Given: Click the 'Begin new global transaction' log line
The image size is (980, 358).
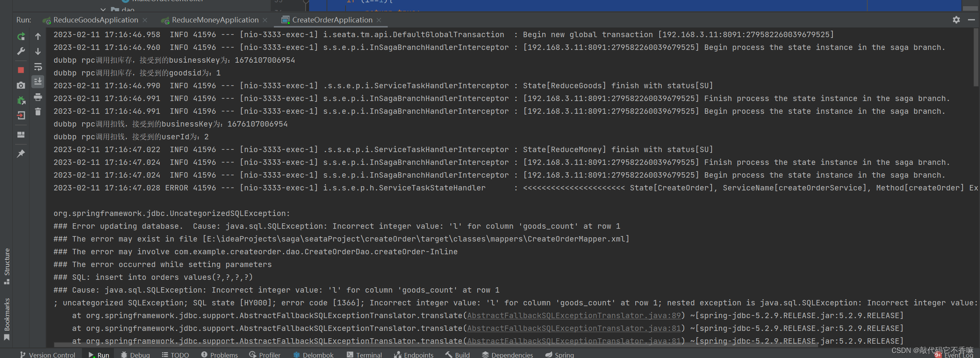Looking at the screenshot, I should click(x=444, y=34).
